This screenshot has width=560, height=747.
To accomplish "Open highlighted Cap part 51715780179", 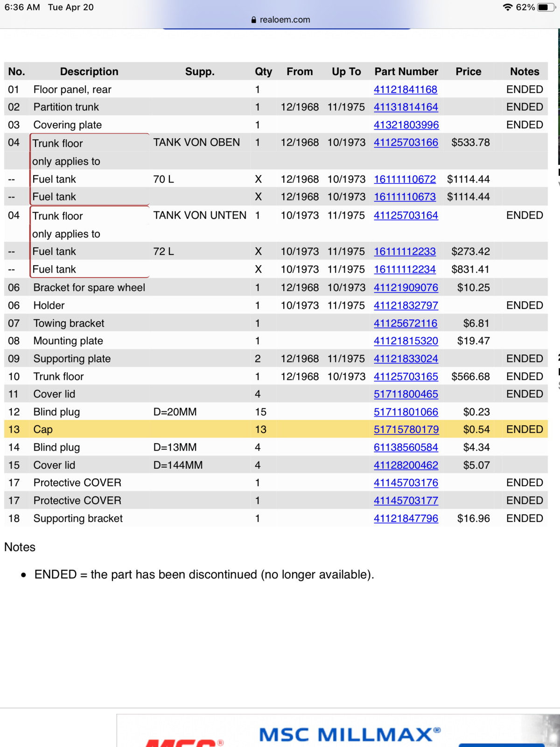I will click(406, 429).
